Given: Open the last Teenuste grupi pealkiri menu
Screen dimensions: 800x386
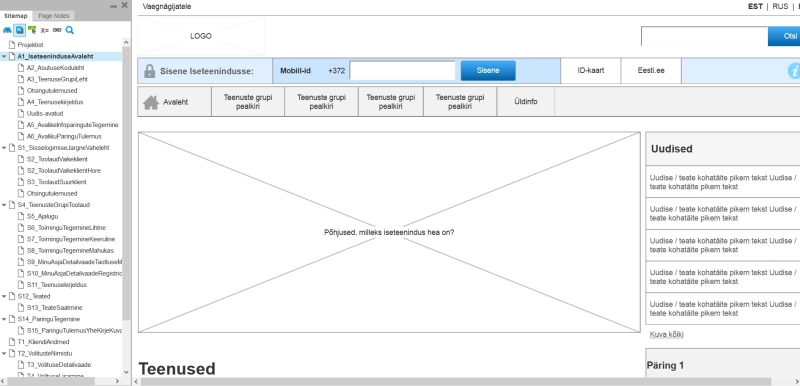Looking at the screenshot, I should pos(460,102).
